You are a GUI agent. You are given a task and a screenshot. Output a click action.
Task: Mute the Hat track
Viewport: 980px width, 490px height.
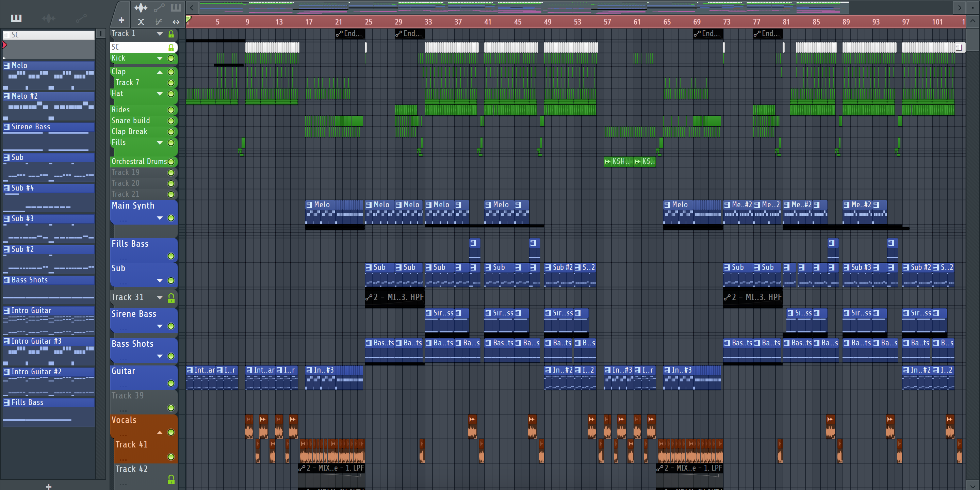pyautogui.click(x=171, y=94)
